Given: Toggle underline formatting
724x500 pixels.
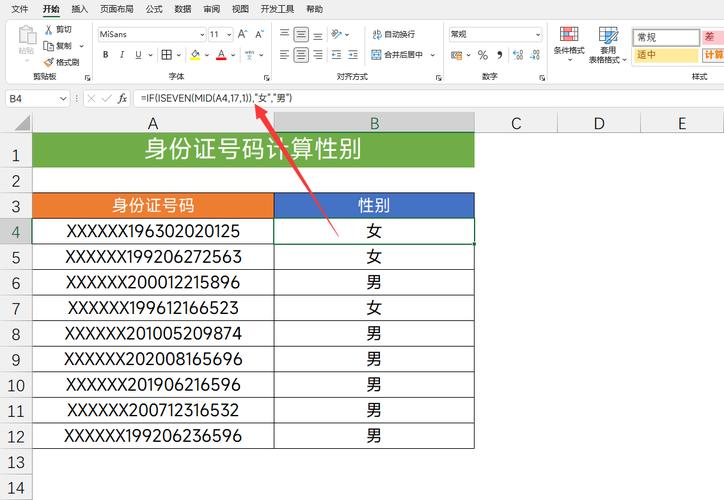Looking at the screenshot, I should (x=138, y=55).
